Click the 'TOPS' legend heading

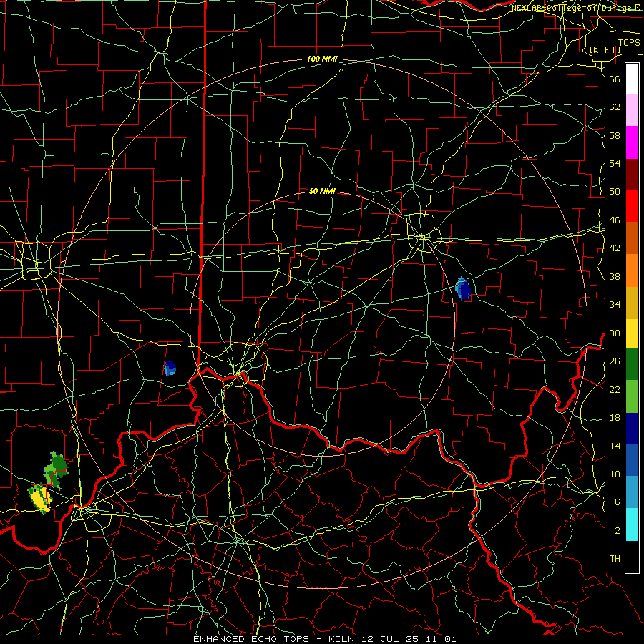pyautogui.click(x=629, y=43)
